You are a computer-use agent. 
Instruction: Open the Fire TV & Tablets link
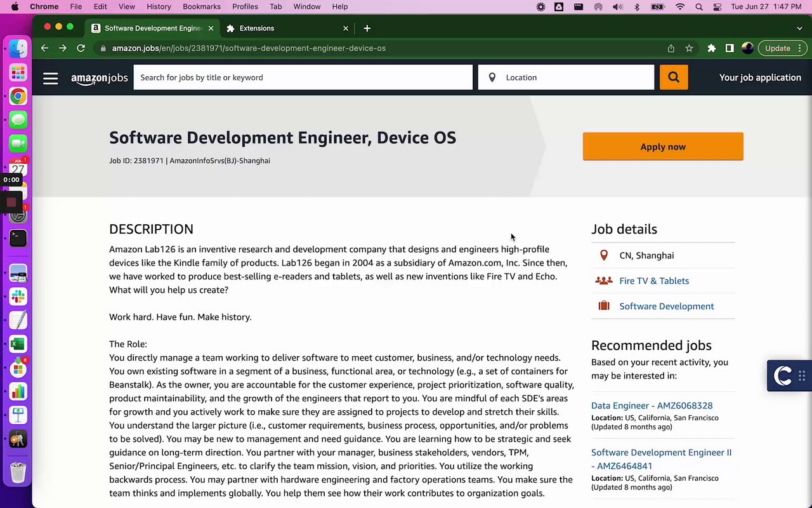click(x=654, y=281)
